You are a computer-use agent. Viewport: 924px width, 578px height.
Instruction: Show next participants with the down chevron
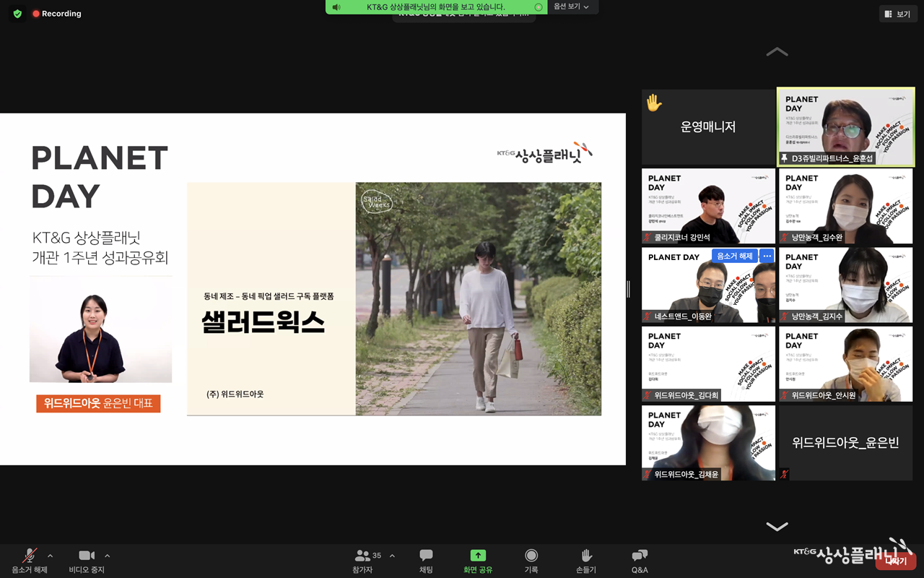coord(777,527)
